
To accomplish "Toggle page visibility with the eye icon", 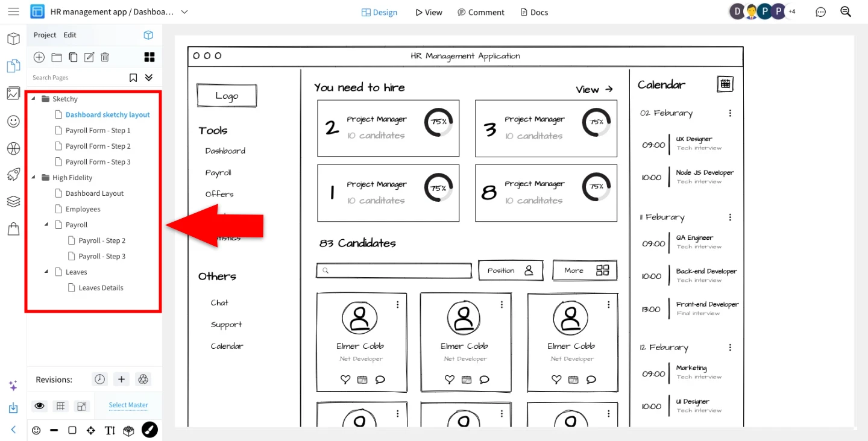I will click(x=40, y=406).
